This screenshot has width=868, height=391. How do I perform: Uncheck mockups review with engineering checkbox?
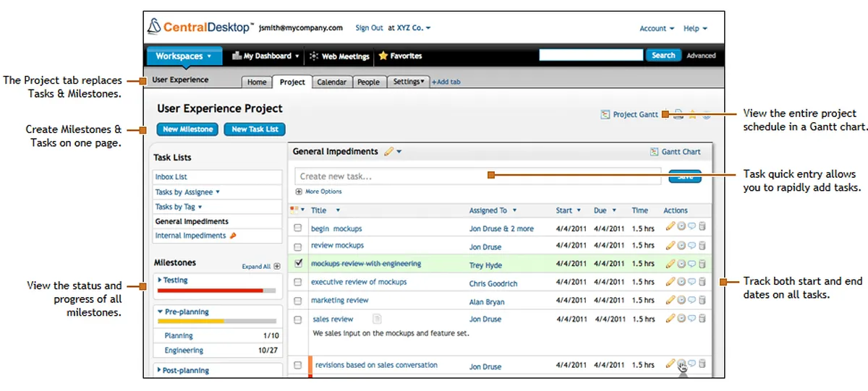click(x=298, y=264)
